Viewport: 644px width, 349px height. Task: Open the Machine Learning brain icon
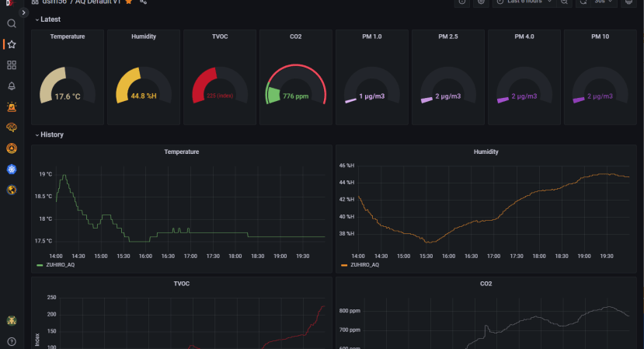12,127
